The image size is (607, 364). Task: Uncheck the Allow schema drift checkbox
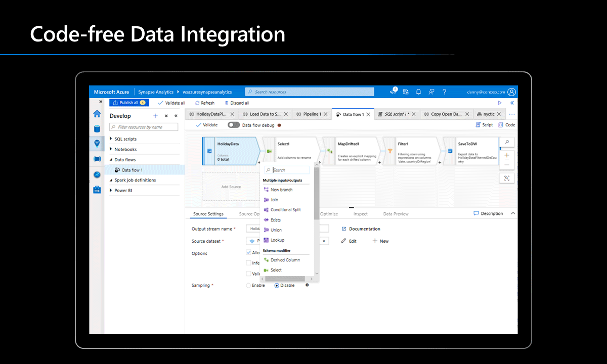pyautogui.click(x=248, y=252)
